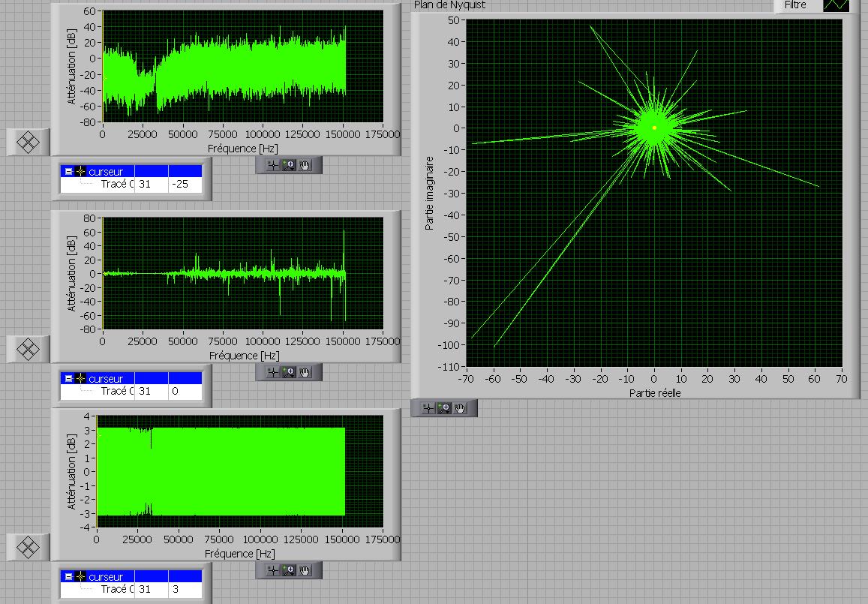This screenshot has height=604, width=868.
Task: Click the -70 tick on the Nyquist horizontal axis
Action: tap(466, 379)
